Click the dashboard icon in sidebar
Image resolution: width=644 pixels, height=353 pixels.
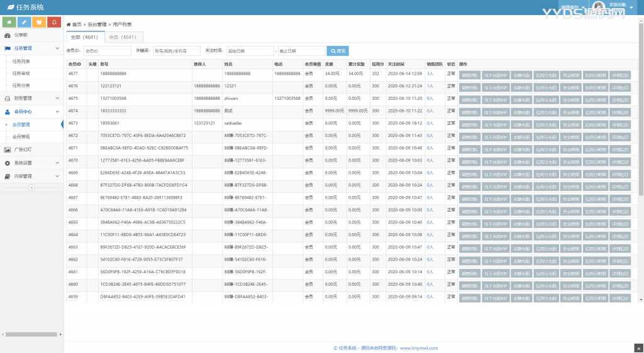[x=8, y=35]
